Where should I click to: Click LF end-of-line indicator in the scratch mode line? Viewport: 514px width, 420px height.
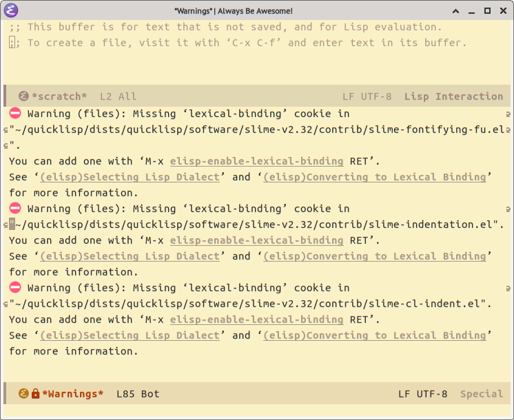point(348,96)
